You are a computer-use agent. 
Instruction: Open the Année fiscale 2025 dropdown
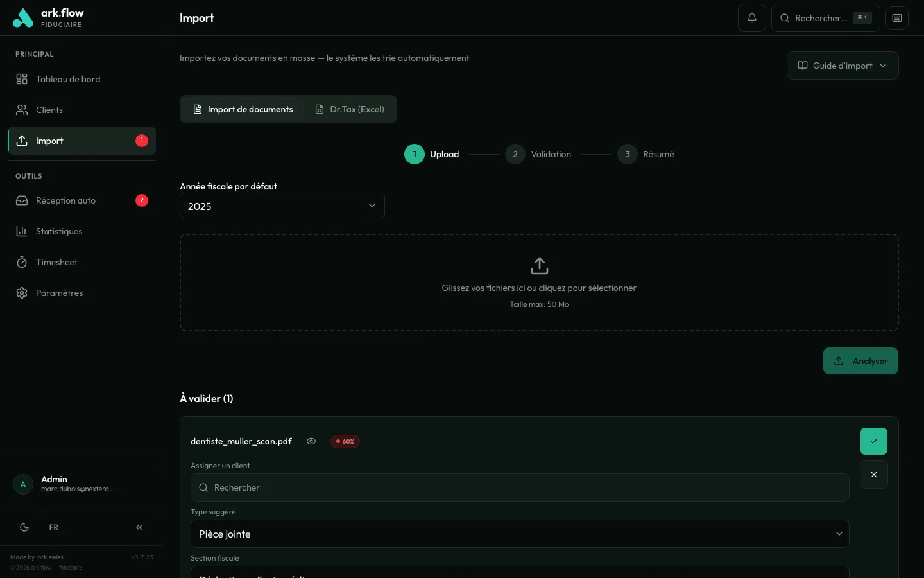click(282, 206)
